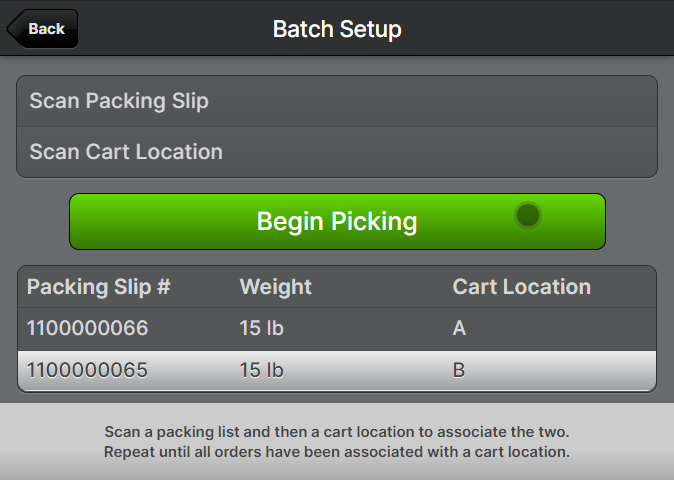Select packing slip 1100000066
The image size is (674, 480).
88,329
